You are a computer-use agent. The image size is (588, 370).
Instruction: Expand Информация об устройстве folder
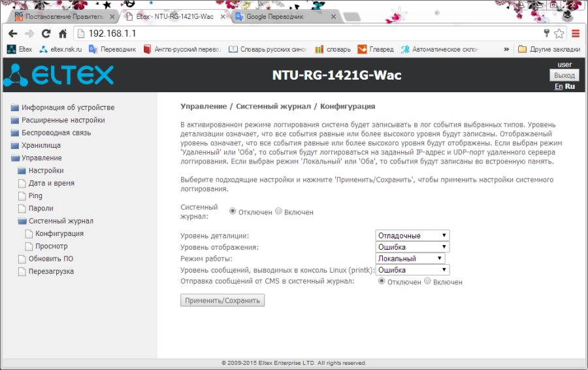point(63,108)
